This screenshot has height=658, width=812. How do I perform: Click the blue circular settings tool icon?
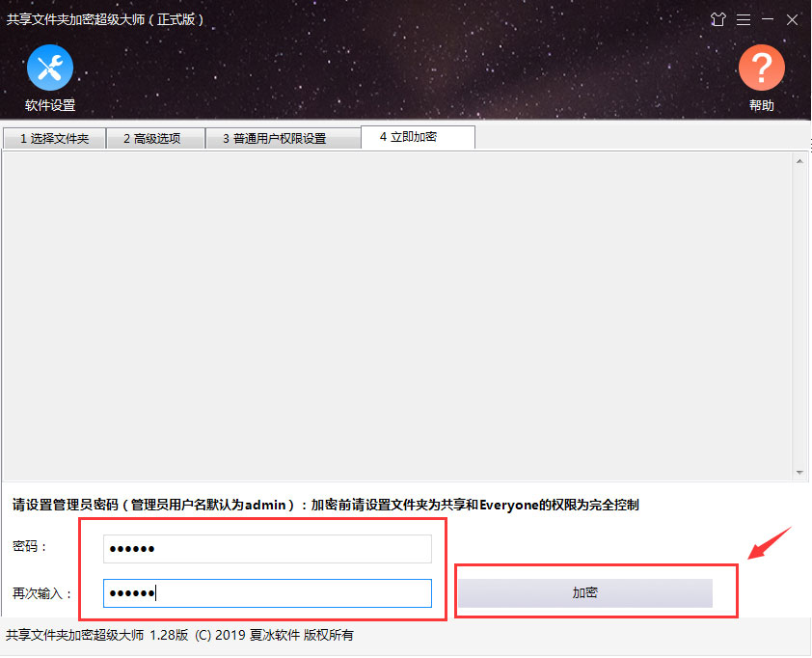pyautogui.click(x=49, y=68)
